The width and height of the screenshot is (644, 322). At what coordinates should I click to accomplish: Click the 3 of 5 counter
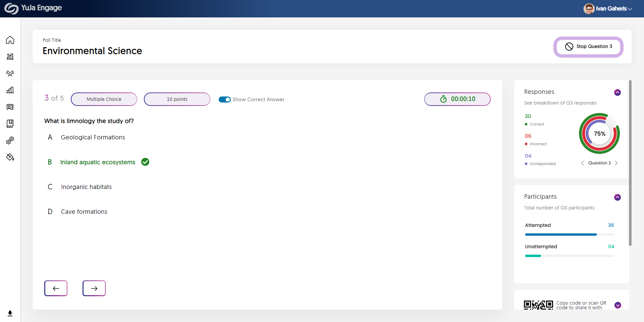54,98
